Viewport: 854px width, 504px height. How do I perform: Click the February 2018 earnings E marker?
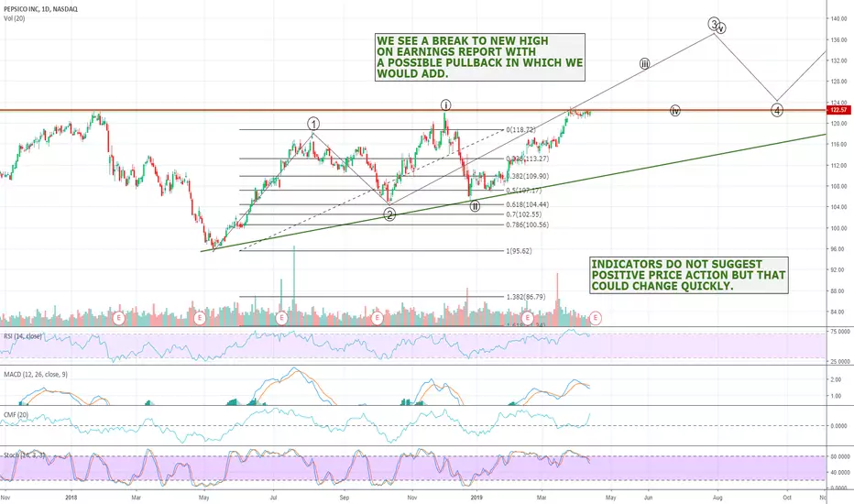click(x=119, y=317)
